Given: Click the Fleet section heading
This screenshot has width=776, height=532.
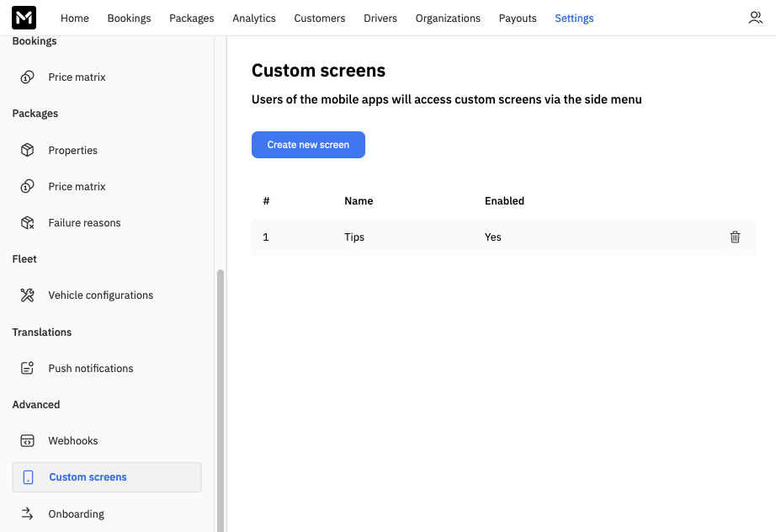Looking at the screenshot, I should point(24,258).
